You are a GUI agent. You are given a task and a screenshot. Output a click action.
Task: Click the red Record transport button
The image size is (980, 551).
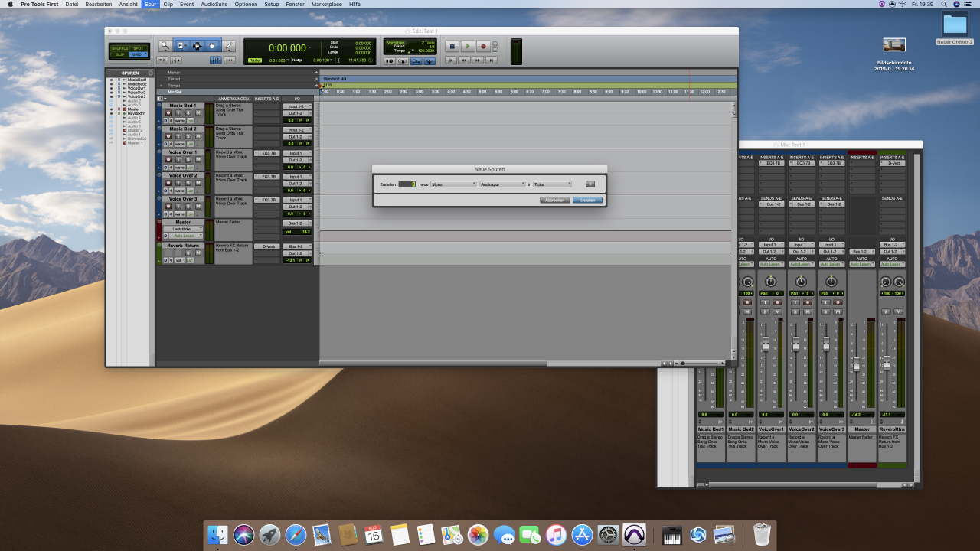[x=483, y=46]
